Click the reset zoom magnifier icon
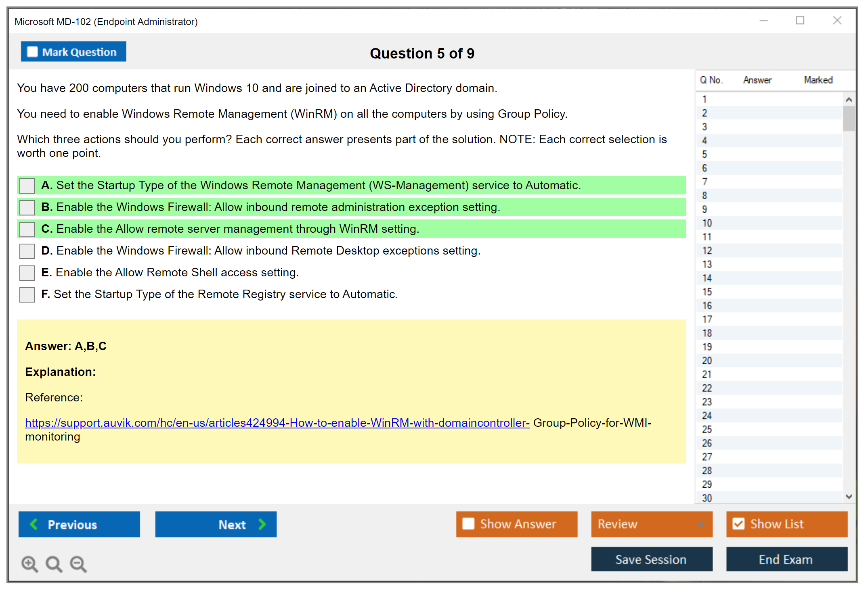The image size is (868, 593). click(54, 564)
